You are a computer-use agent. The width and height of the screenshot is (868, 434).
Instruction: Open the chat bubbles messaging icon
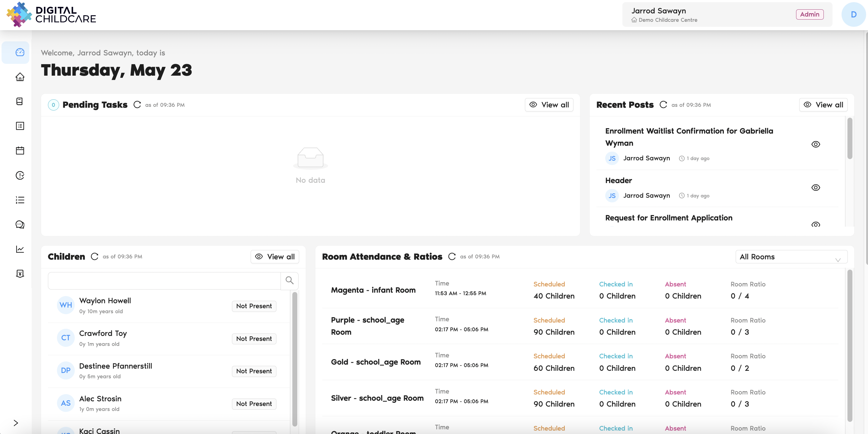coord(20,224)
